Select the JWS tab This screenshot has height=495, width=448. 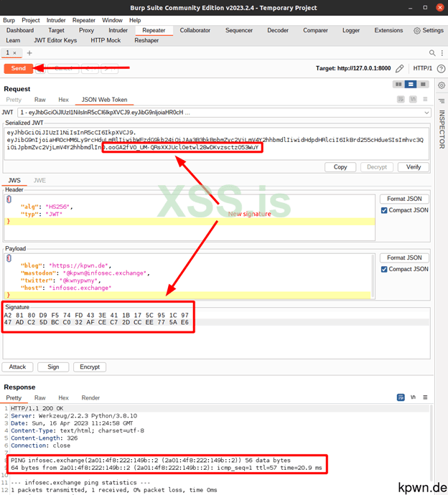click(14, 181)
